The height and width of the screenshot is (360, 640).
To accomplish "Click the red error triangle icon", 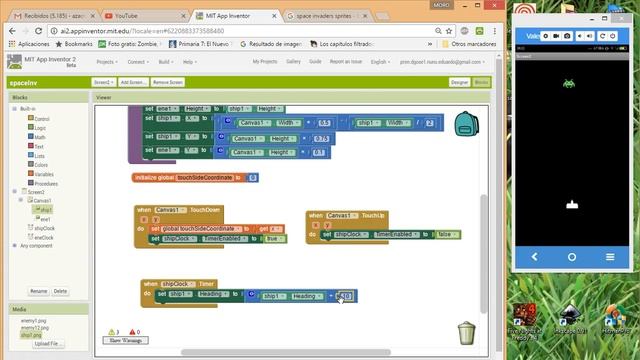I will pyautogui.click(x=132, y=332).
